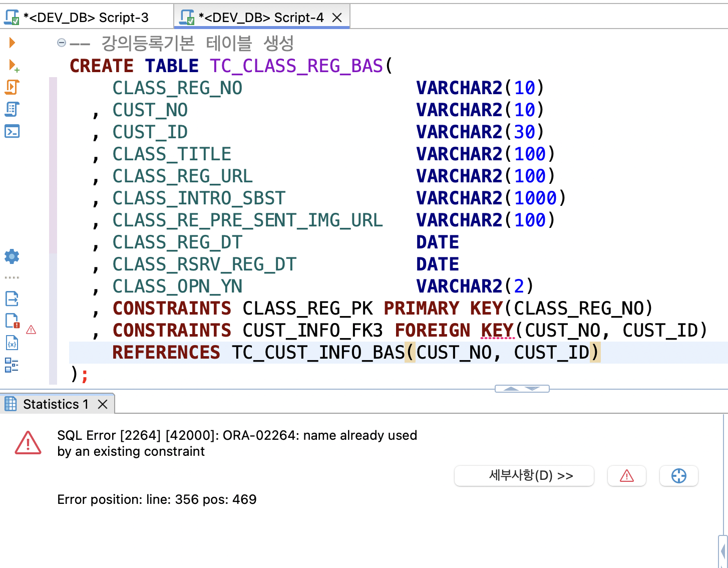Screen dimensions: 728x568
Task: Click the document with error badge icon
Action: 12,321
